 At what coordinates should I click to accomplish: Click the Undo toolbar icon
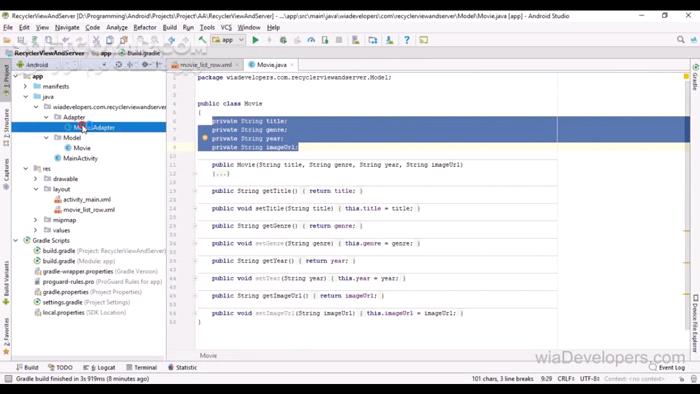coord(66,40)
